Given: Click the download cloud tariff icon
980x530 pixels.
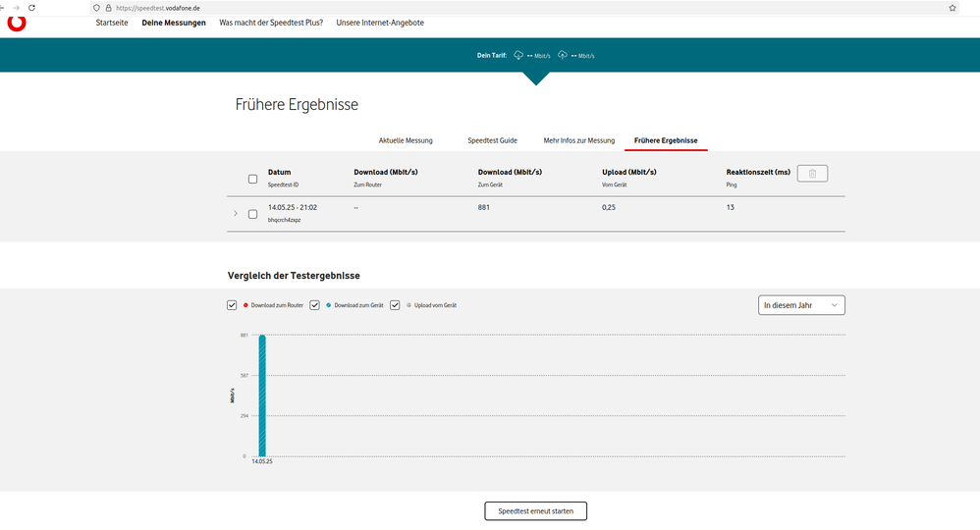Looking at the screenshot, I should click(x=518, y=55).
